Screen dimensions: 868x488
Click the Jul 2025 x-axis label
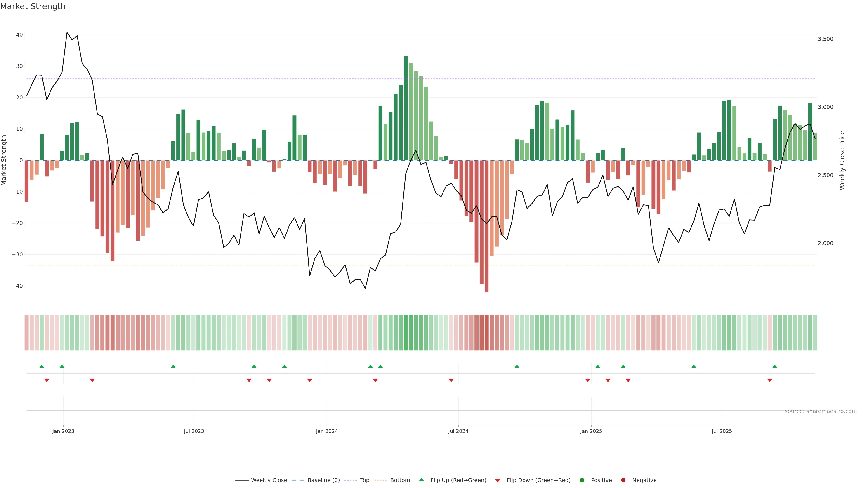click(722, 431)
